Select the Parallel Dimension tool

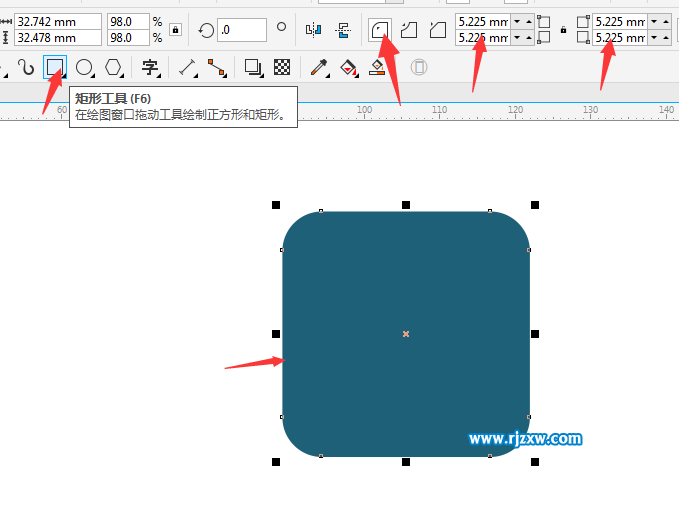pos(188,68)
